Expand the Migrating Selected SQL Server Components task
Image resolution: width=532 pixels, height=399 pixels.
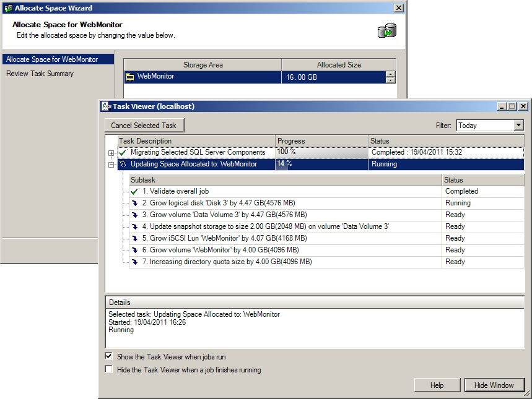pos(111,153)
